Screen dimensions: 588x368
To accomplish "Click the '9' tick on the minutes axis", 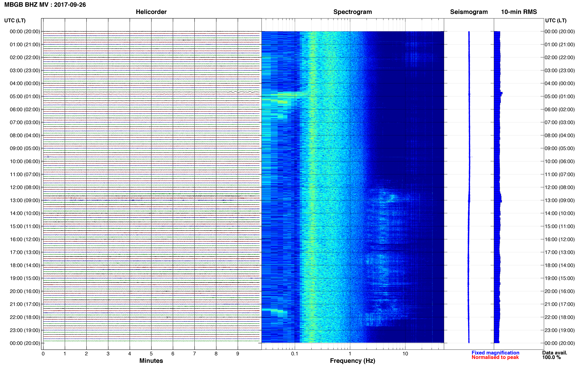I will click(x=238, y=354).
